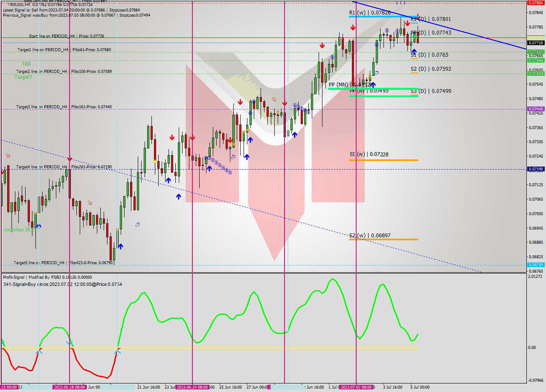
Task: Click the dark 0.07190 price tag
Action: pyautogui.click(x=536, y=169)
